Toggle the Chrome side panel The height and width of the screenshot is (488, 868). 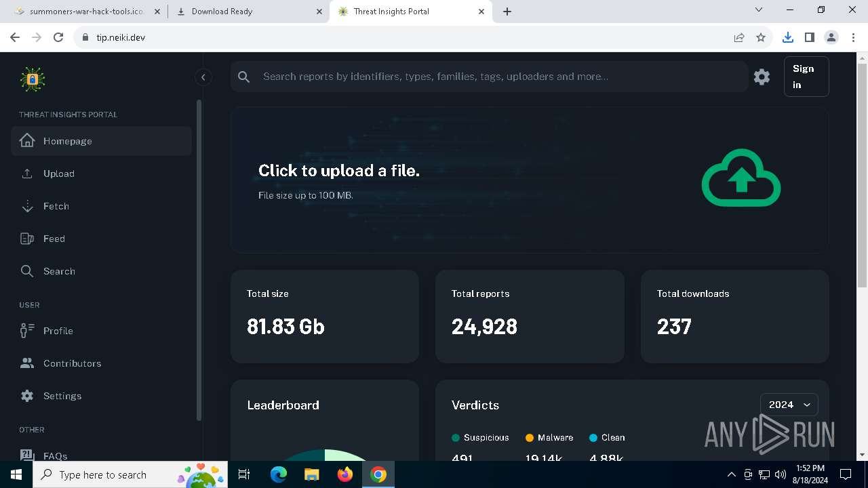809,37
